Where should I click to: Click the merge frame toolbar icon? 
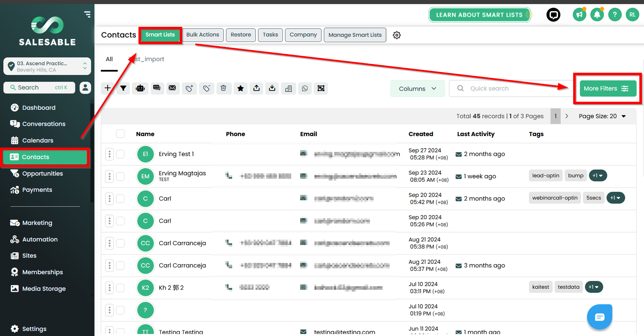321,88
